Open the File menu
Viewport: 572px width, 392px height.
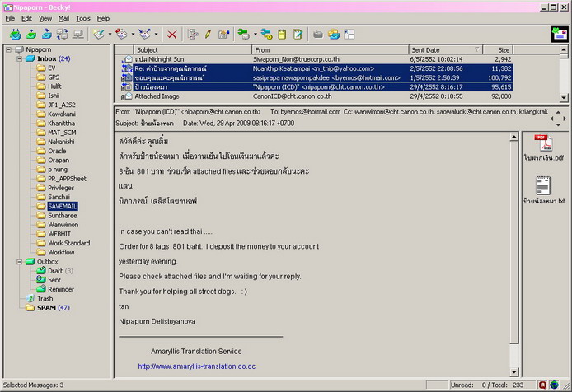click(x=10, y=19)
